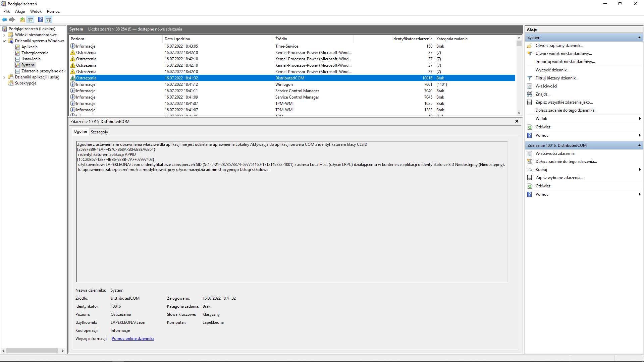Click the Dołącz zadanie do tego zdarzenia icon
Viewport: 644px width, 362px height.
point(530,162)
